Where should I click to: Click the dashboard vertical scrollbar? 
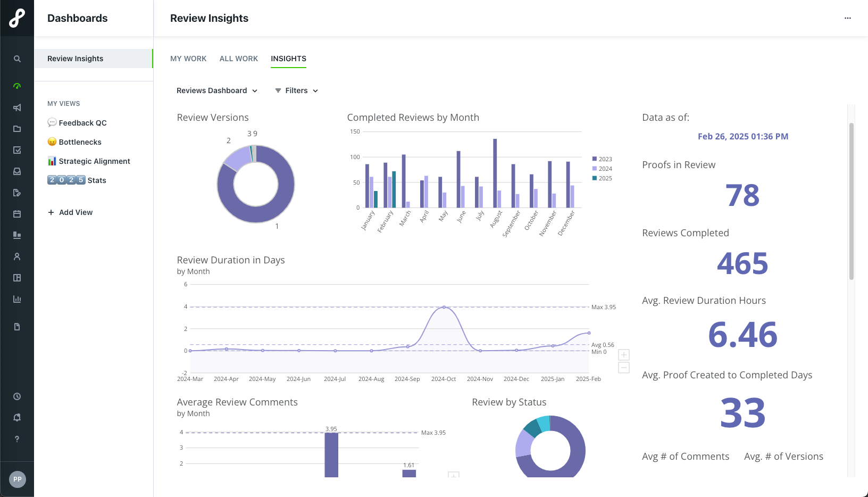[851, 201]
